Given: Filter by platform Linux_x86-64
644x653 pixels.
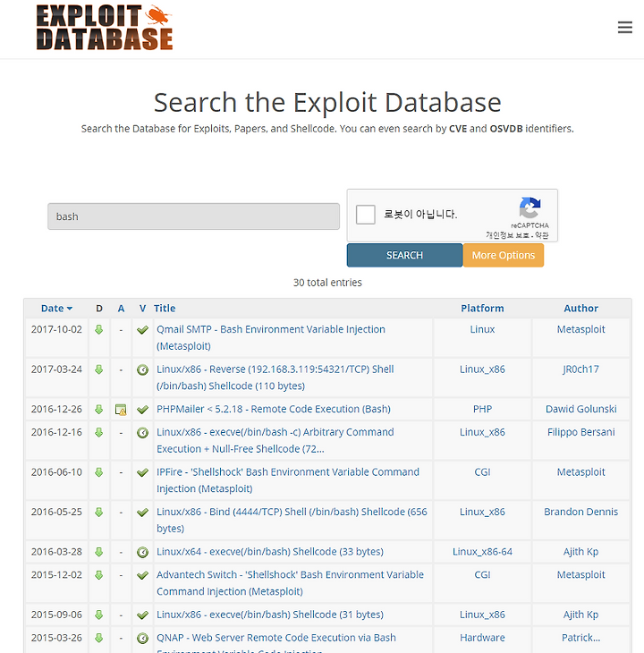Looking at the screenshot, I should [x=482, y=551].
